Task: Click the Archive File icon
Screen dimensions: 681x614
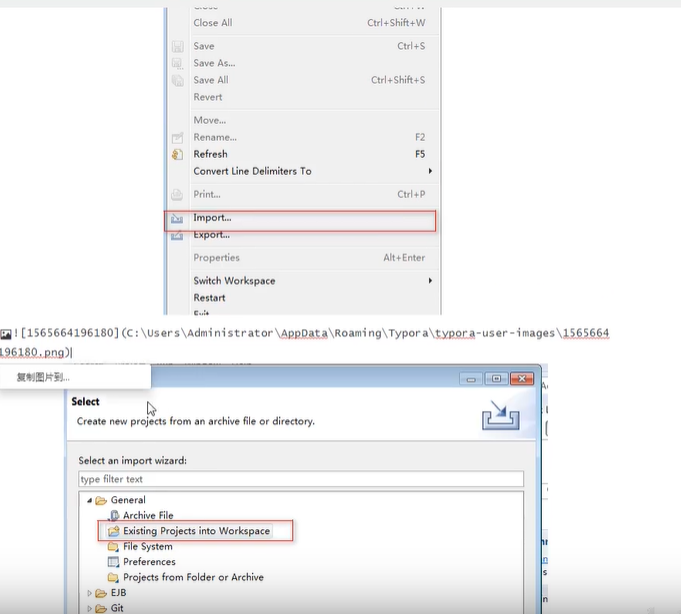Action: pos(114,515)
